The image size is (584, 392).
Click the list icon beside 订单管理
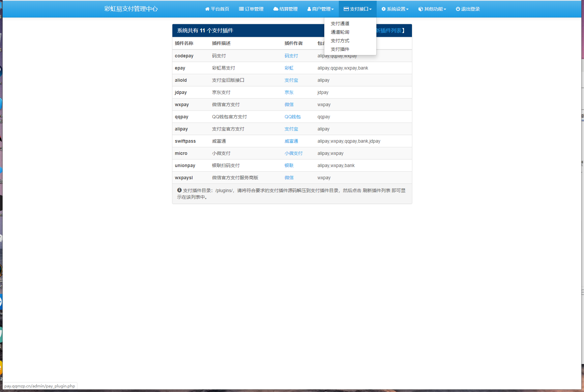click(241, 9)
